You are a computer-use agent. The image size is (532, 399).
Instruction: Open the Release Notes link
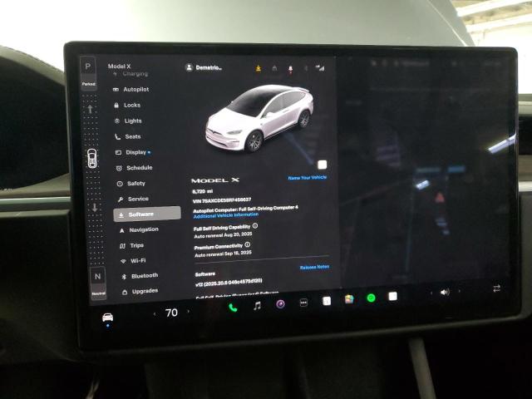(x=314, y=267)
